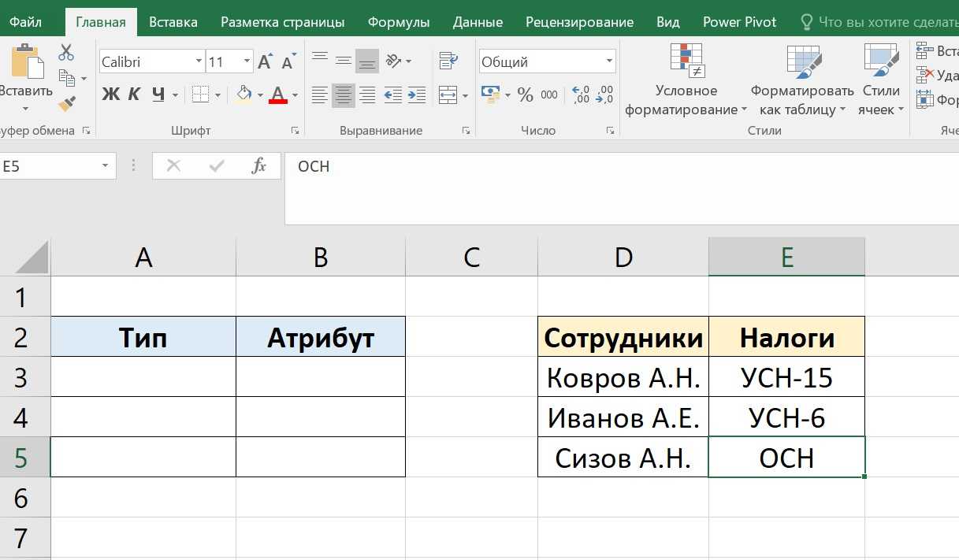Open Форматировать как таблицу gallery
The height and width of the screenshot is (560, 959).
coord(802,80)
